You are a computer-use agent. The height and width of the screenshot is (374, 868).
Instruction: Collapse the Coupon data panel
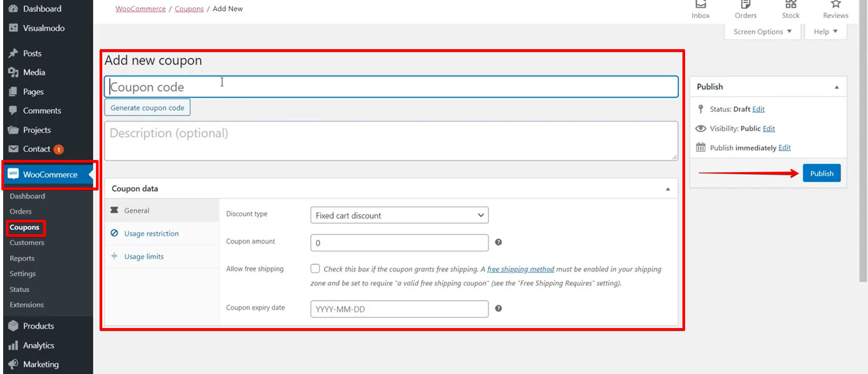click(x=668, y=189)
